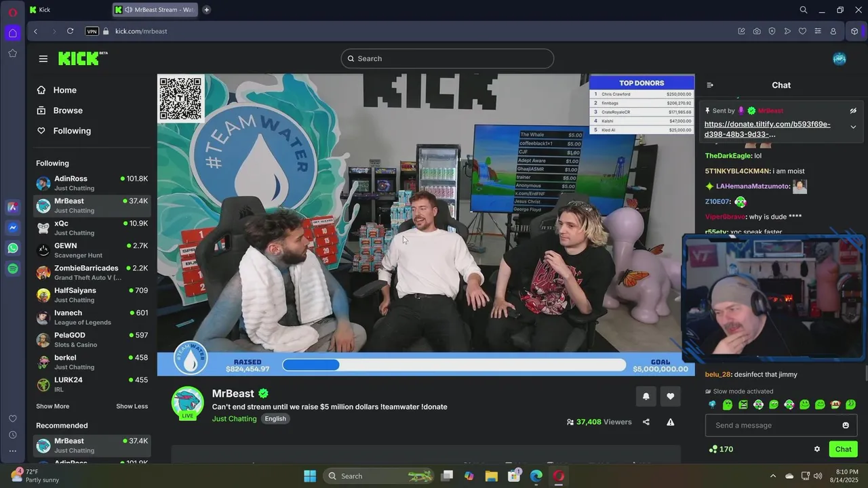
Task: Click the MrBeast channel name heading
Action: [x=233, y=394]
